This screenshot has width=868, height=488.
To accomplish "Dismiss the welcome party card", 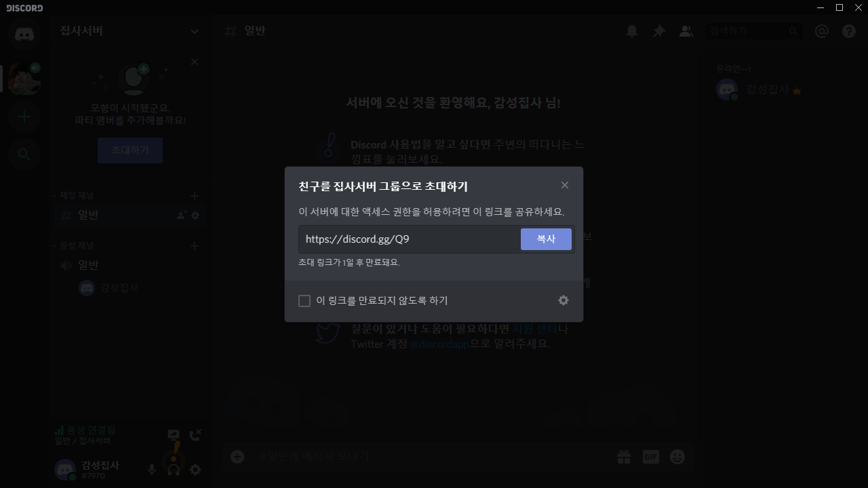I will coord(195,62).
